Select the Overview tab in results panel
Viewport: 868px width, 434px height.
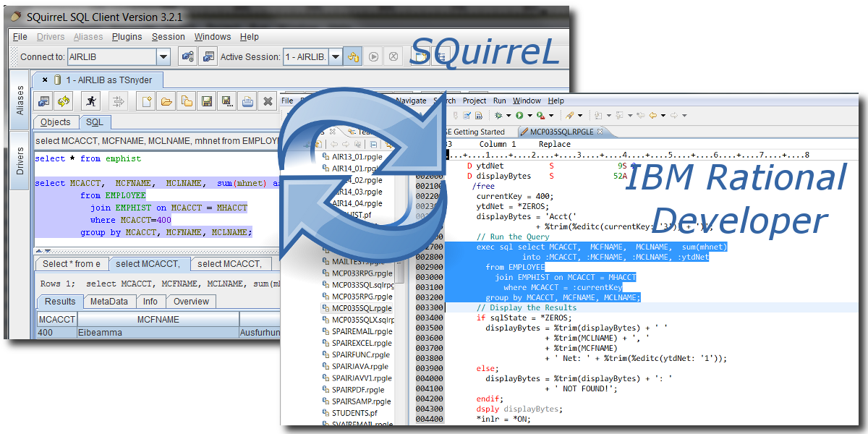192,302
